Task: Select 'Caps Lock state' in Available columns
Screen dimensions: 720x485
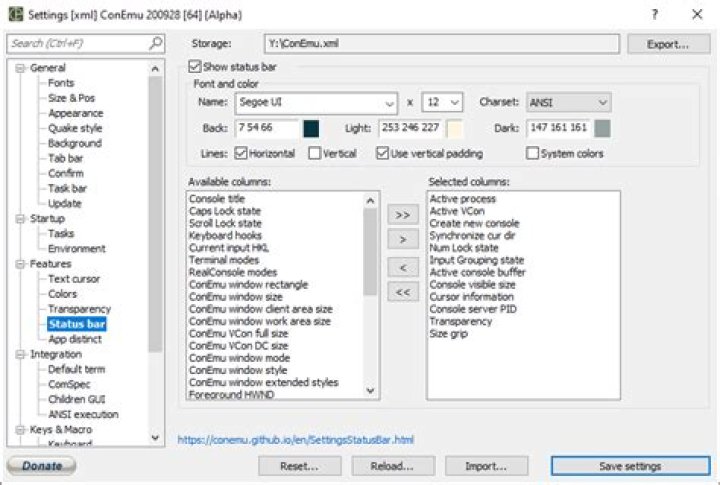Action: tap(225, 211)
